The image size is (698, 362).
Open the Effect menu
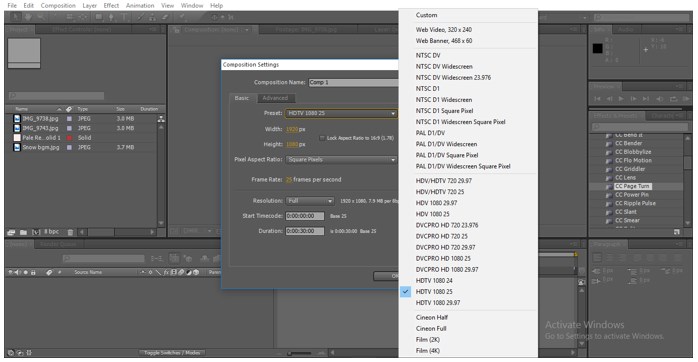[111, 6]
